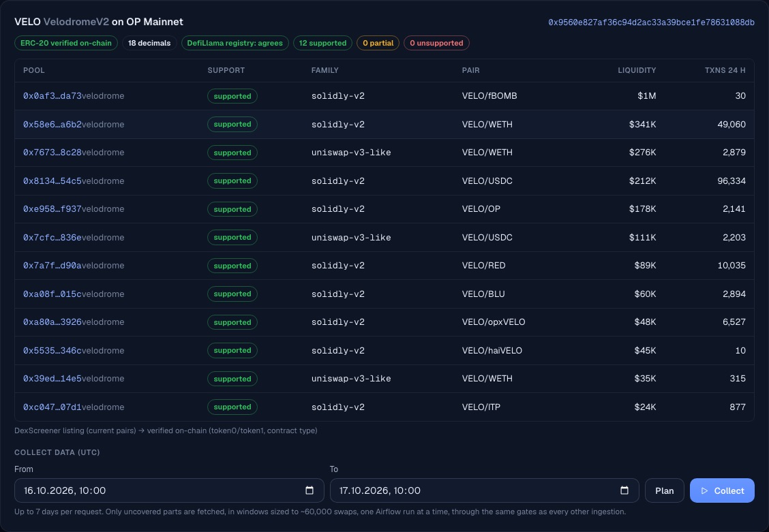This screenshot has height=532, width=769.
Task: Click the 18 decimals badge
Action: [x=149, y=43]
